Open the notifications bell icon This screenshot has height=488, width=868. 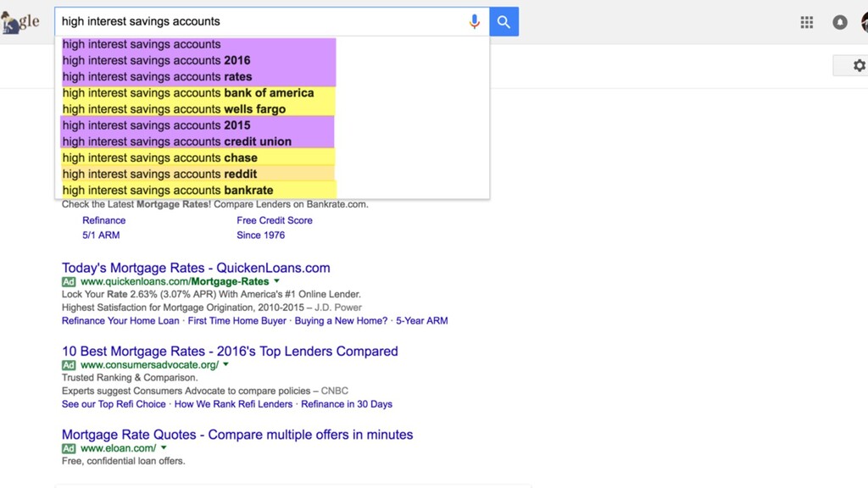840,22
